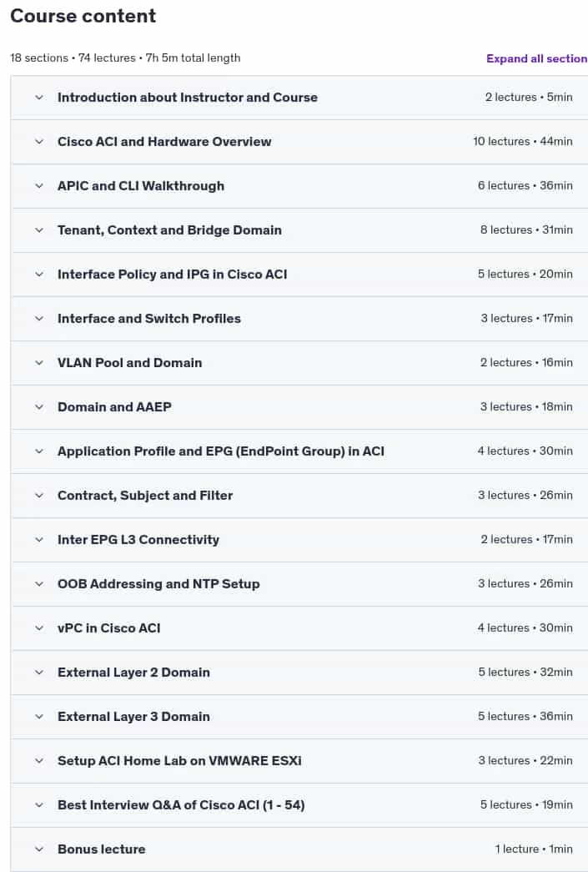This screenshot has width=588, height=872.
Task: Open the Inter EPG L3 Connectivity section title
Action: [x=138, y=539]
